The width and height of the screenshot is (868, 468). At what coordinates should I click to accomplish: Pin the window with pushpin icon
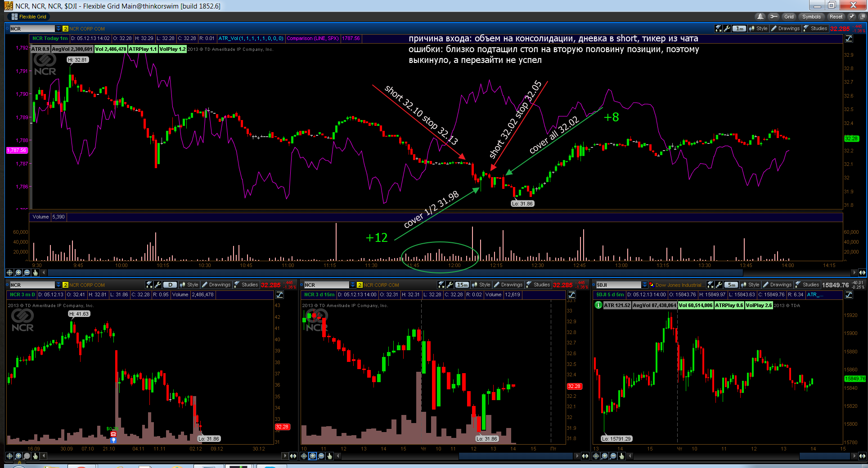(x=852, y=17)
